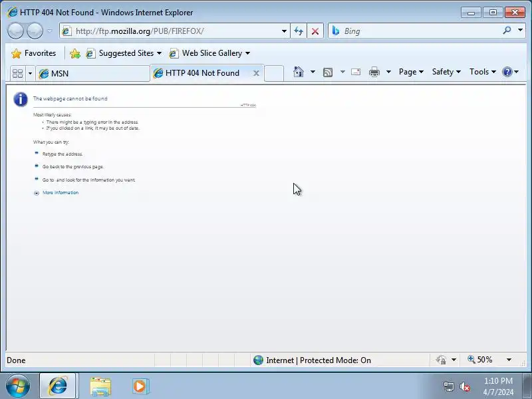Click the Help question mark icon
This screenshot has height=399, width=532.
pyautogui.click(x=507, y=72)
